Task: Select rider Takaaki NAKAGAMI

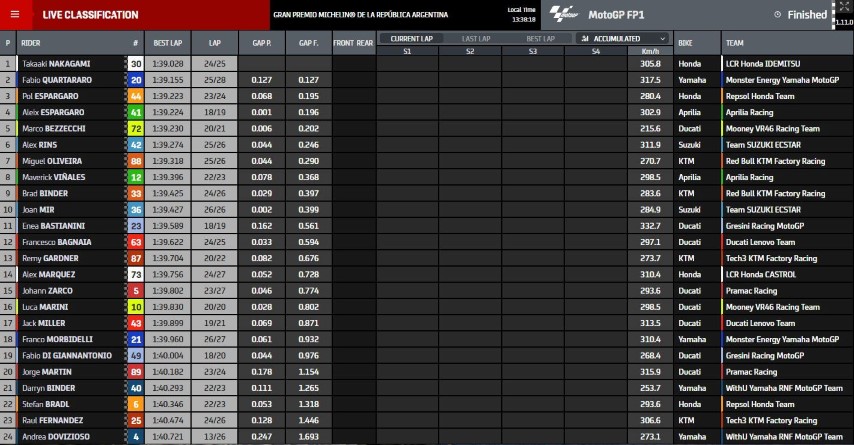Action: pyautogui.click(x=56, y=64)
